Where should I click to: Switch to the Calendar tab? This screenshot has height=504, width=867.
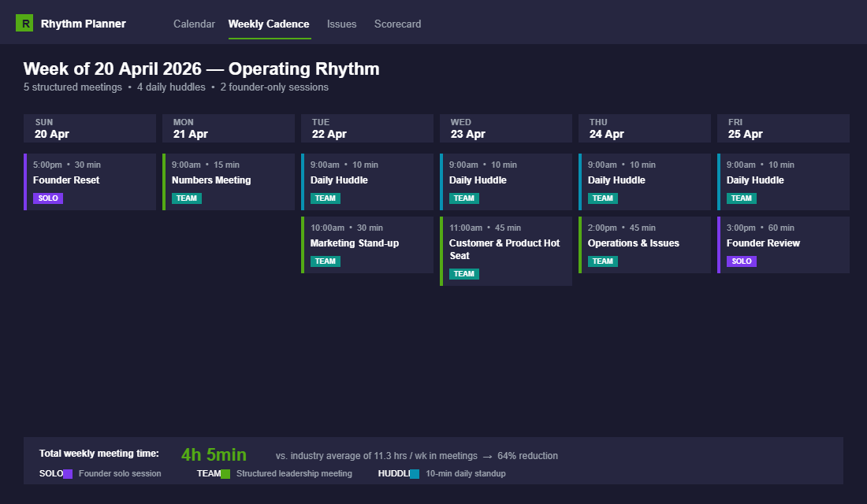194,24
